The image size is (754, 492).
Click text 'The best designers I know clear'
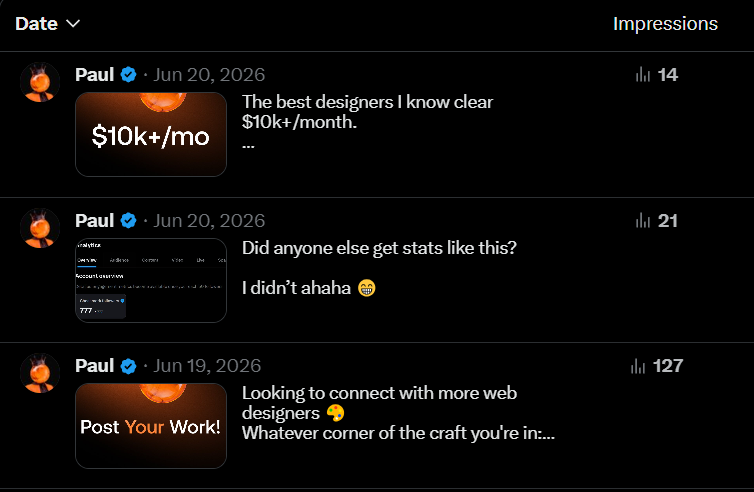point(367,102)
